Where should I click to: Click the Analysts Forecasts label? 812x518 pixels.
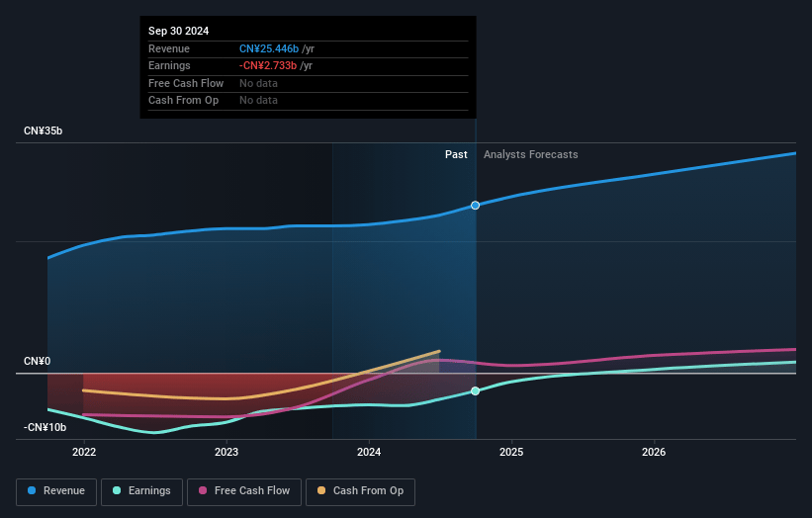[531, 154]
